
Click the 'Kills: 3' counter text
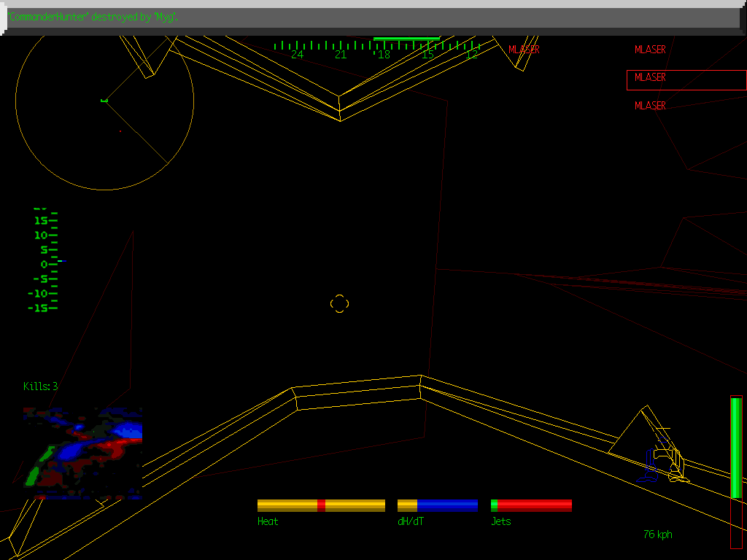coord(40,386)
